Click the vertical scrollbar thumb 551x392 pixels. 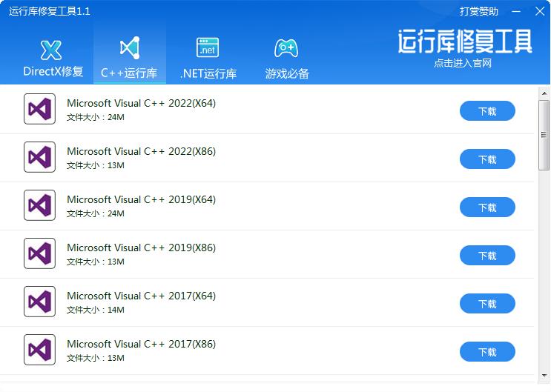click(544, 135)
